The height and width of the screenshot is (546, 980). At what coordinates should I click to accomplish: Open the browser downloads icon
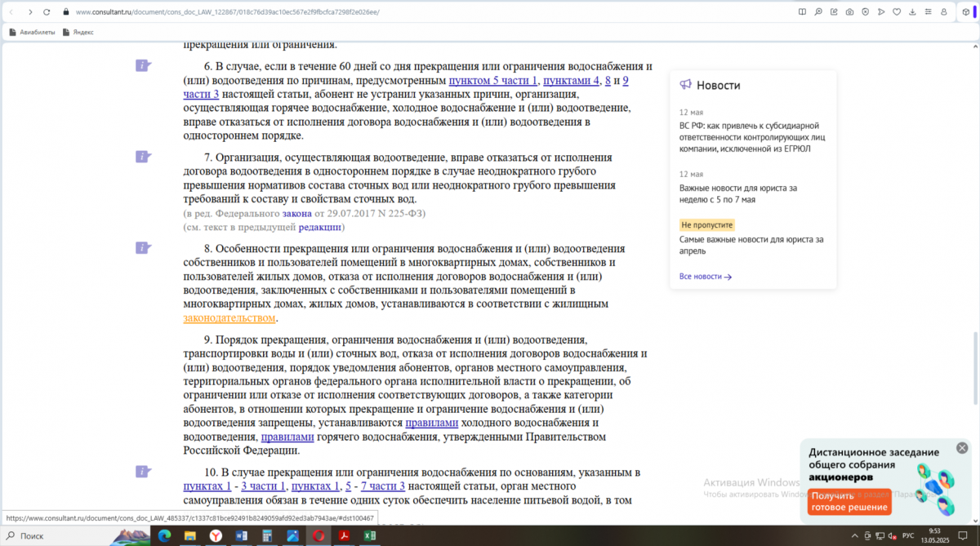point(912,12)
